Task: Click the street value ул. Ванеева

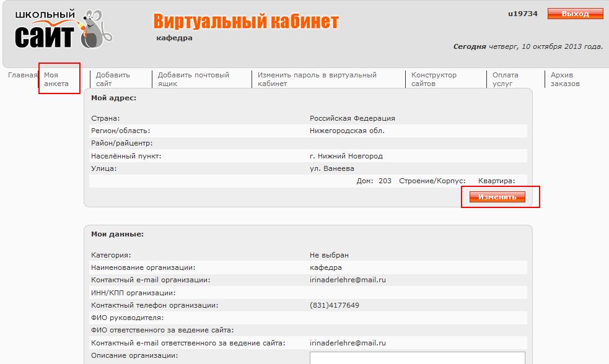Action: point(332,168)
